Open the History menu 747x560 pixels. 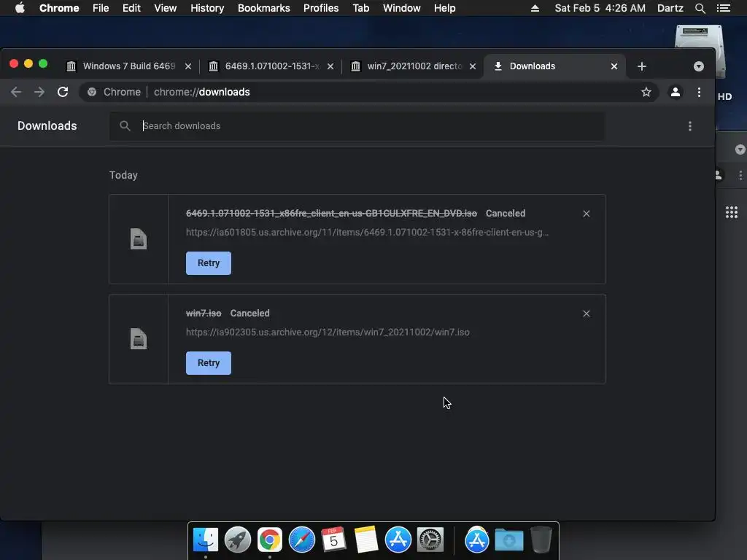tap(207, 8)
